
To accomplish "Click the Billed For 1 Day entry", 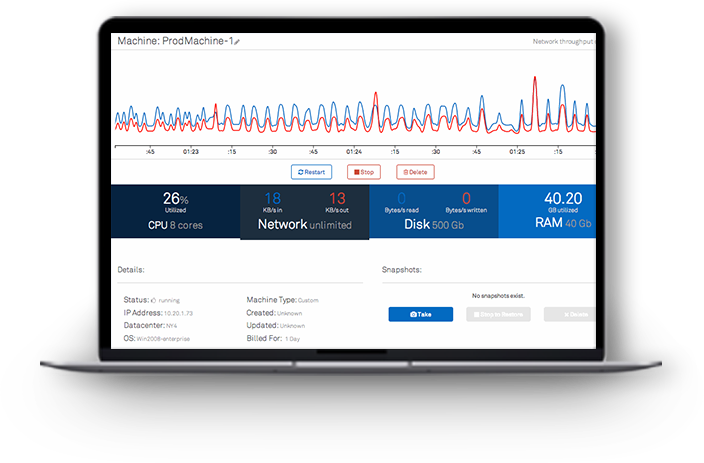I will click(x=273, y=338).
